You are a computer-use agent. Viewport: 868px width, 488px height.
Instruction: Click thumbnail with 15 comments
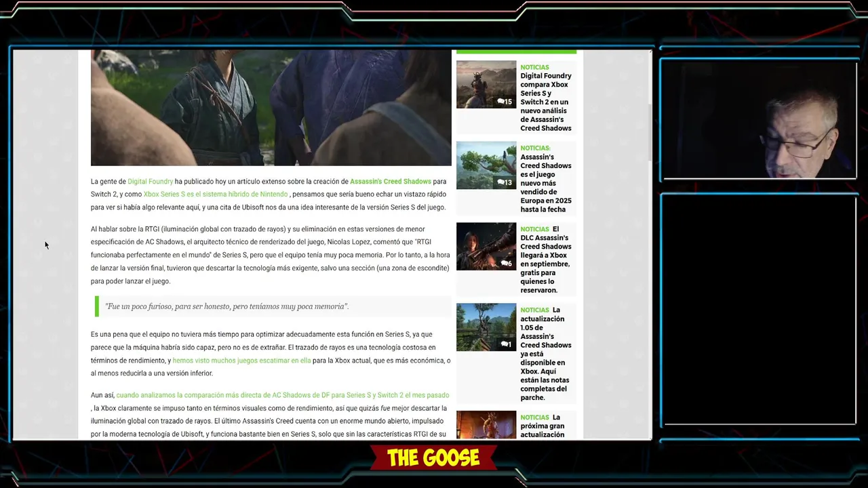coord(486,85)
